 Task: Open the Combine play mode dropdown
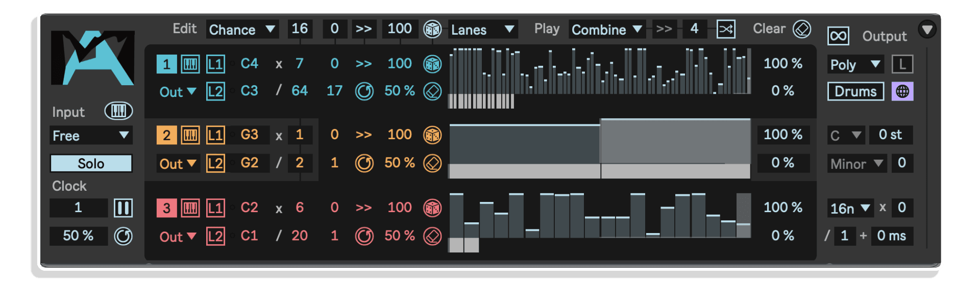607,29
